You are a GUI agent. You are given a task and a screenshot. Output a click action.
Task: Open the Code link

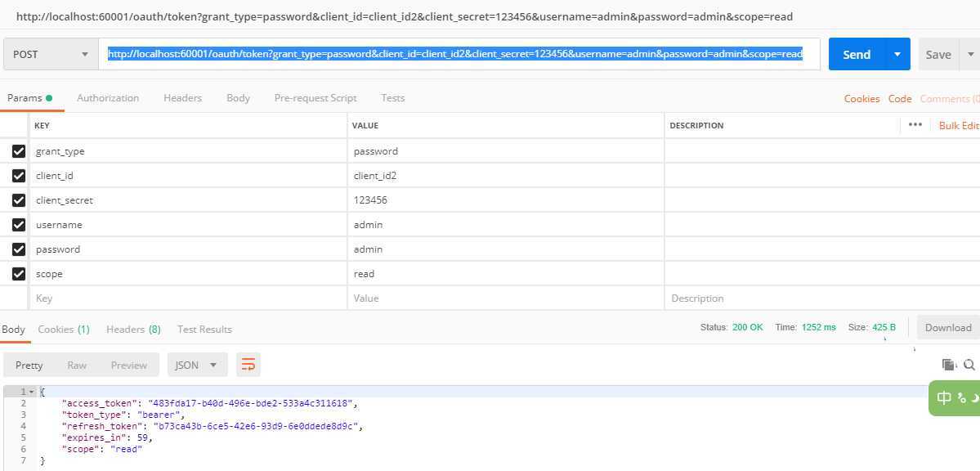(x=900, y=98)
